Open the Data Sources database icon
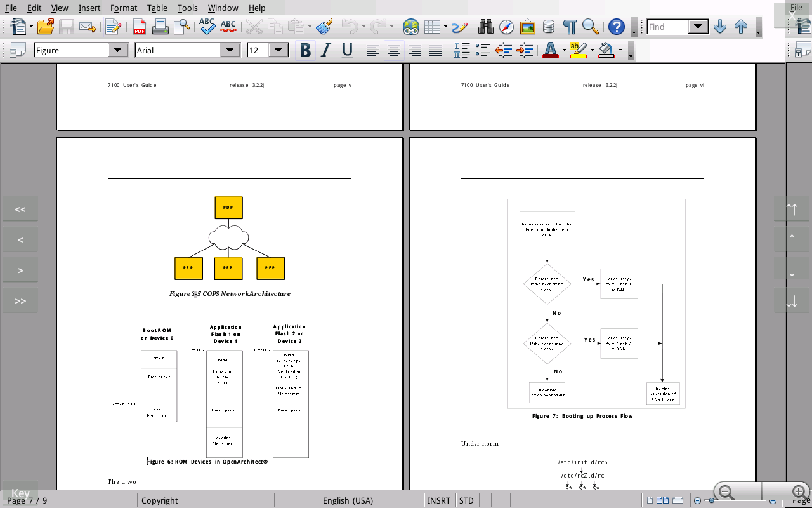Image resolution: width=812 pixels, height=508 pixels. tap(549, 27)
